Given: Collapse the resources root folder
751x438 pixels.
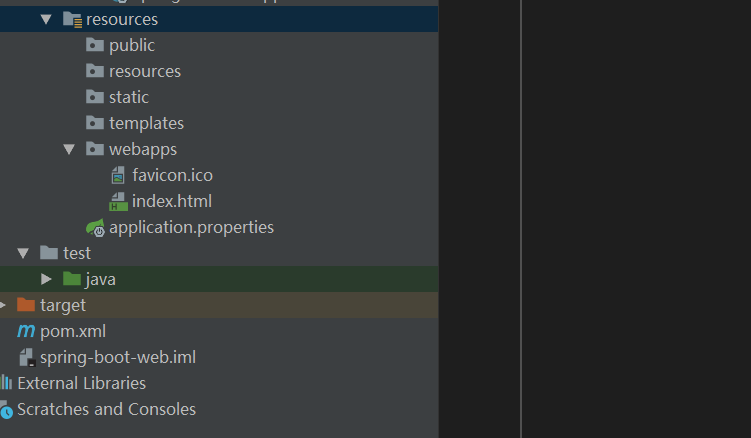Looking at the screenshot, I should point(46,19).
